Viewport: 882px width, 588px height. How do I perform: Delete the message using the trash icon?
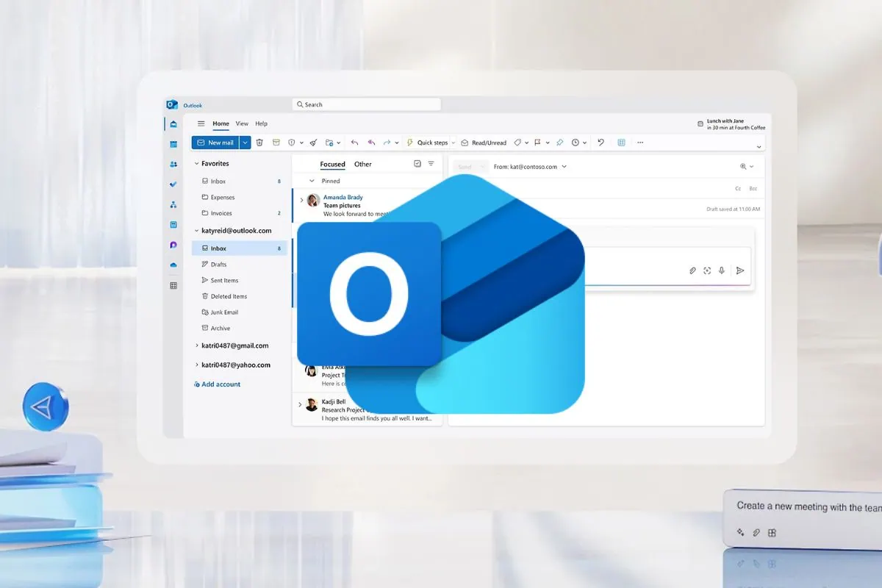(x=259, y=143)
